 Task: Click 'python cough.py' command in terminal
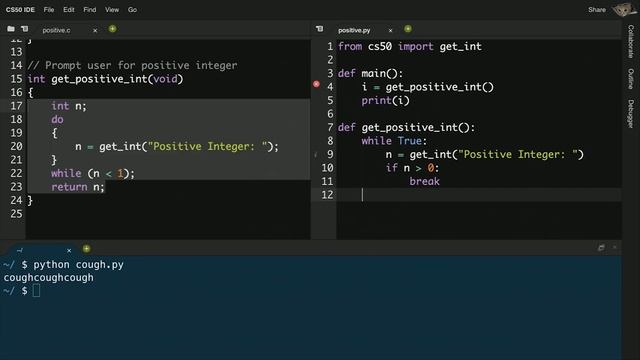click(78, 265)
